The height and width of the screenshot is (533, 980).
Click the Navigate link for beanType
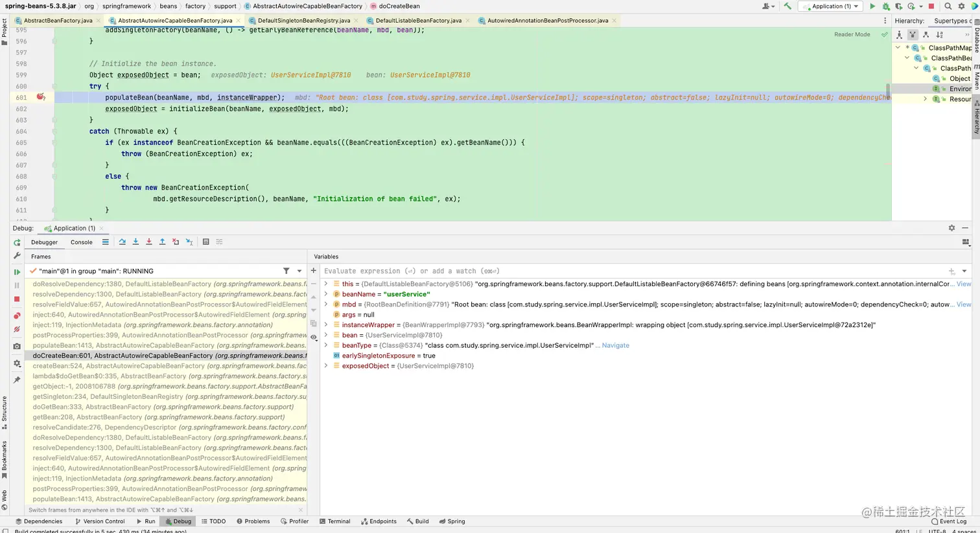pos(616,345)
